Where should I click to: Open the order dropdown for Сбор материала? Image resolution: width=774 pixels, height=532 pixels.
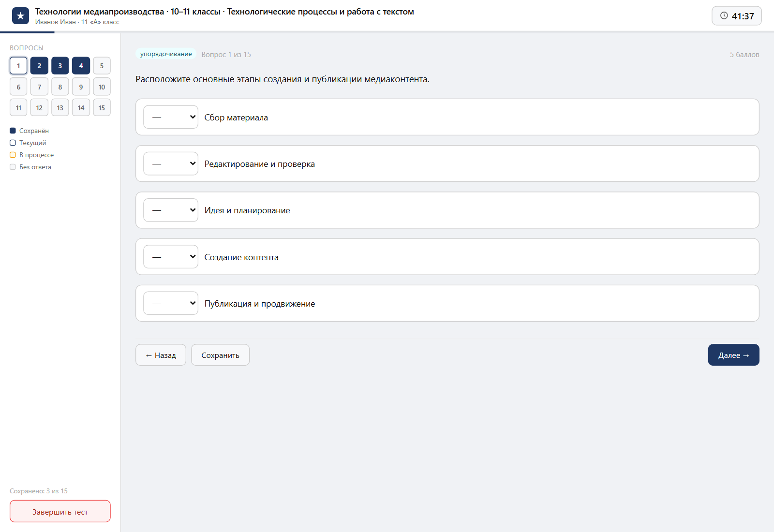coord(171,117)
